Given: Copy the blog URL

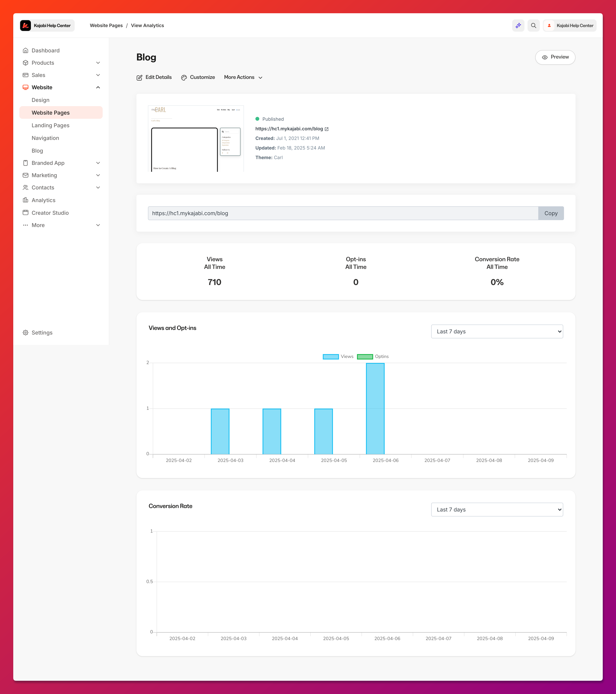Looking at the screenshot, I should 551,213.
